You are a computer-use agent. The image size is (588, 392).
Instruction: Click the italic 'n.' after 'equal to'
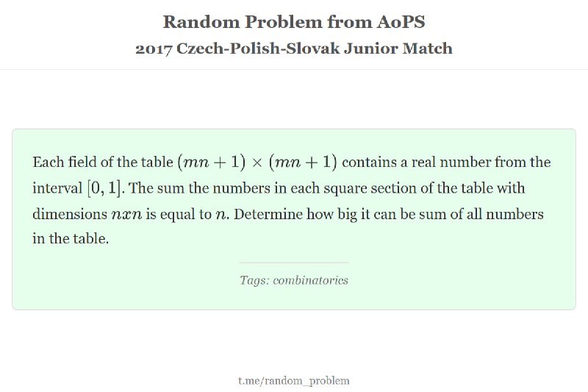[x=222, y=215]
